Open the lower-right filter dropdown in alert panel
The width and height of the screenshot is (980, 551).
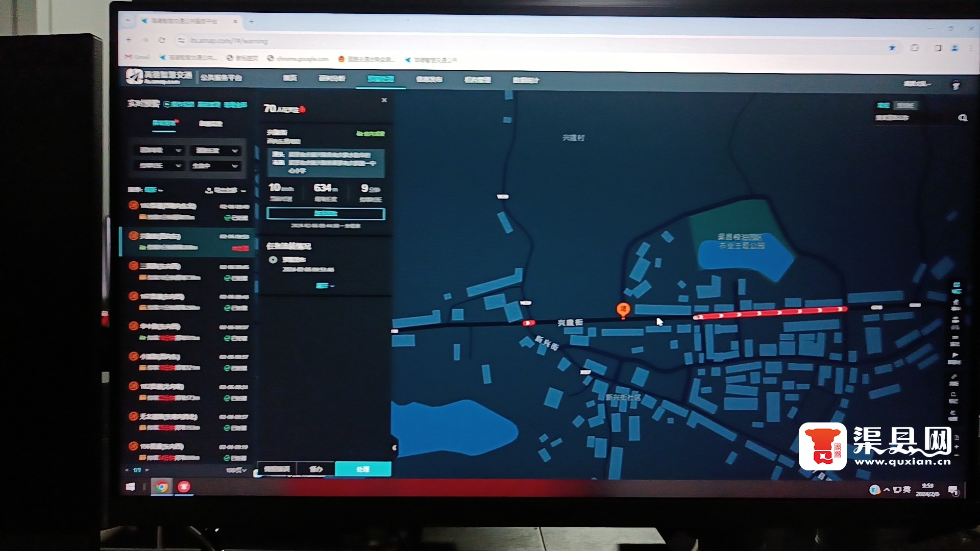[x=215, y=166]
